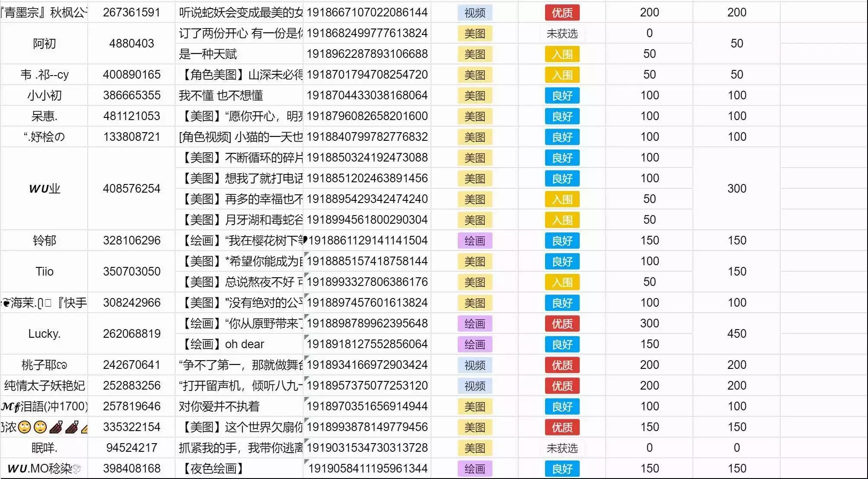
Task: Select title cell 对你爱并不执着
Action: click(239, 406)
